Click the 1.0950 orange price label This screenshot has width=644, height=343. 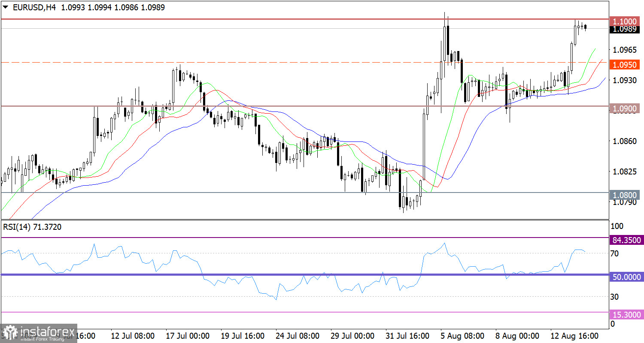pyautogui.click(x=625, y=65)
